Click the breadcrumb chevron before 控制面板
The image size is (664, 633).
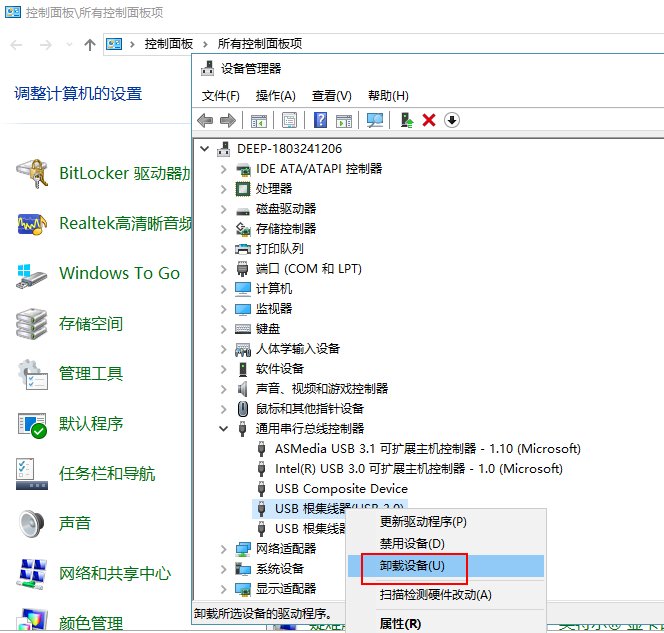point(133,44)
